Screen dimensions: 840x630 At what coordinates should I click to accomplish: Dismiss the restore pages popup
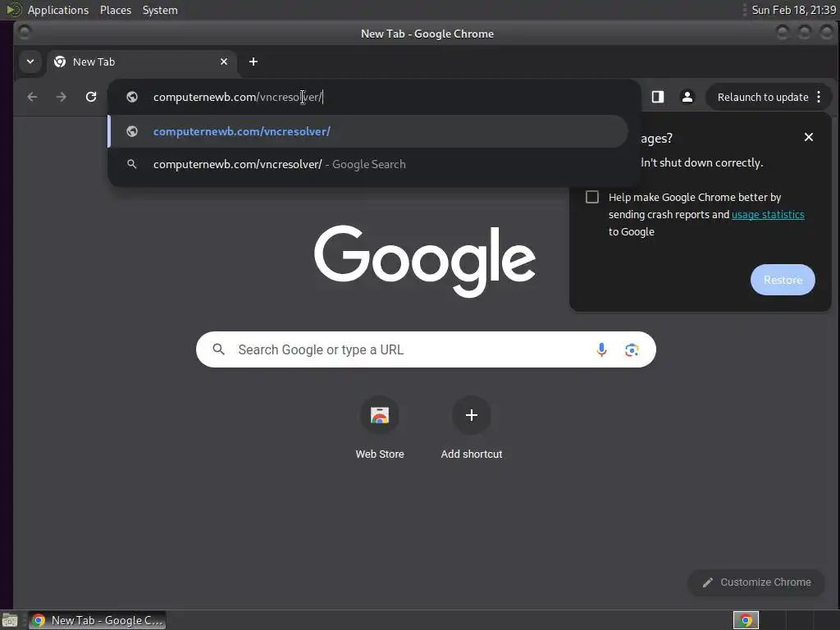click(809, 137)
